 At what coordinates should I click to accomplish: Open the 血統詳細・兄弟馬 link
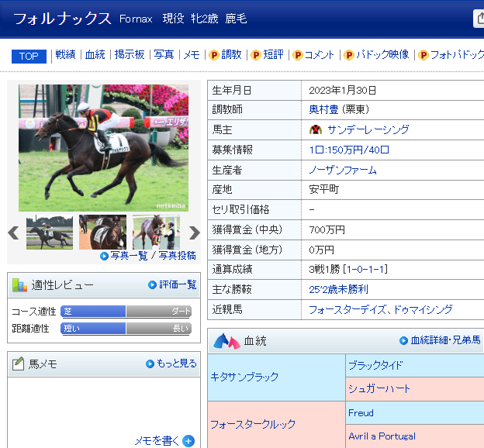(x=446, y=340)
